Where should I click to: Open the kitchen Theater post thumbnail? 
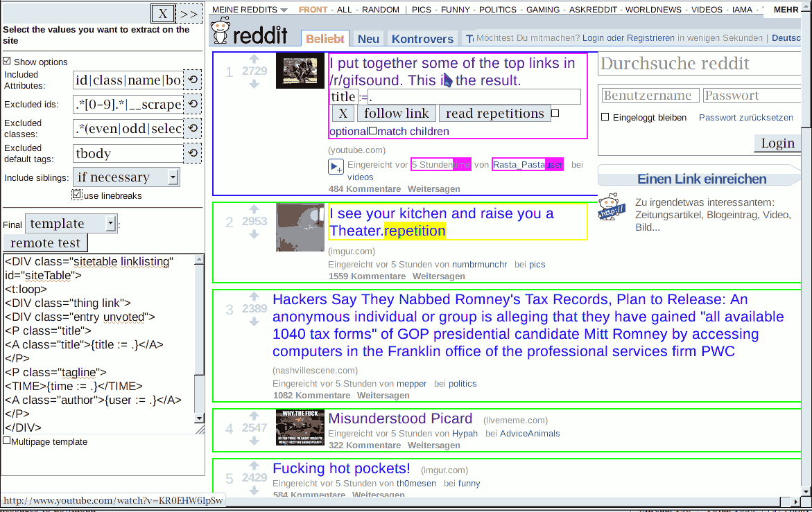(x=300, y=227)
